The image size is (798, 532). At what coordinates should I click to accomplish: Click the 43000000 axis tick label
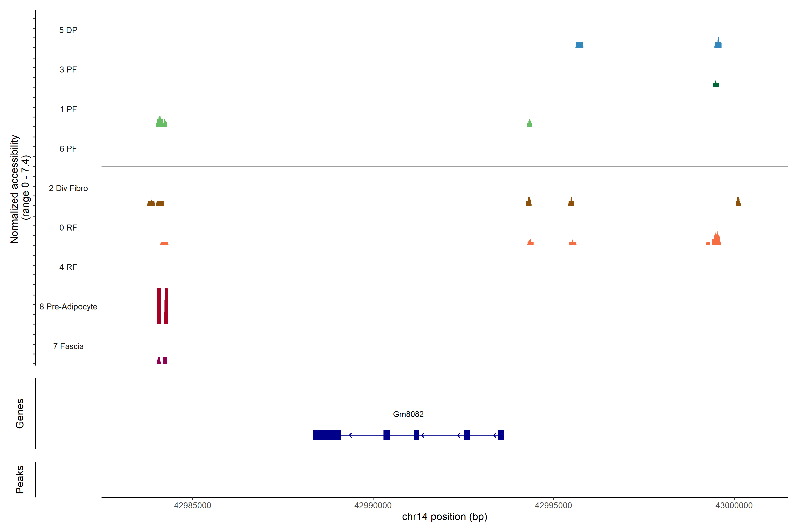[x=734, y=506]
